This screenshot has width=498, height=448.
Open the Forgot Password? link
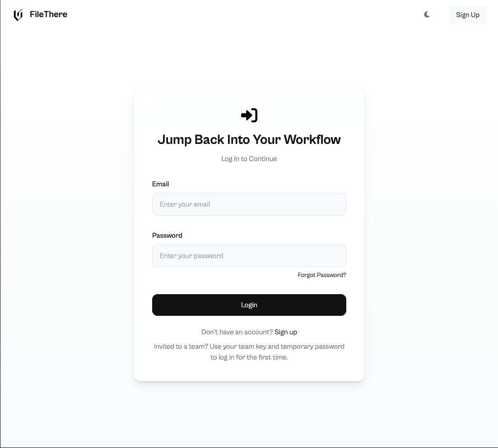point(322,275)
